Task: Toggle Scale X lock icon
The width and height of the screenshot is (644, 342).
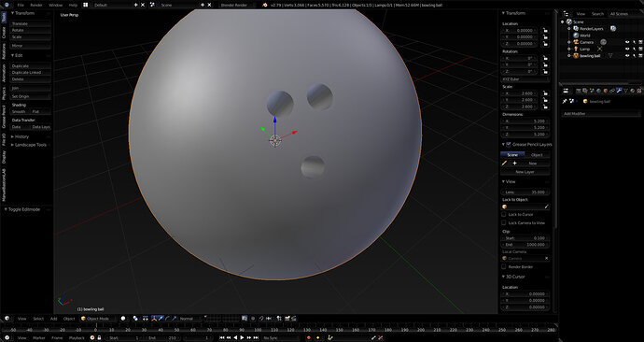Action: click(x=545, y=93)
